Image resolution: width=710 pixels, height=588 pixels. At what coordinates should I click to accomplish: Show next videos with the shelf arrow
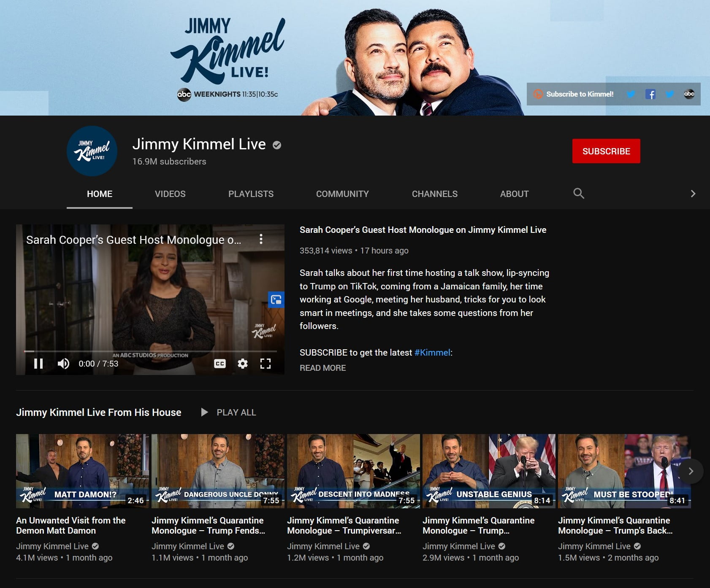[x=691, y=471]
